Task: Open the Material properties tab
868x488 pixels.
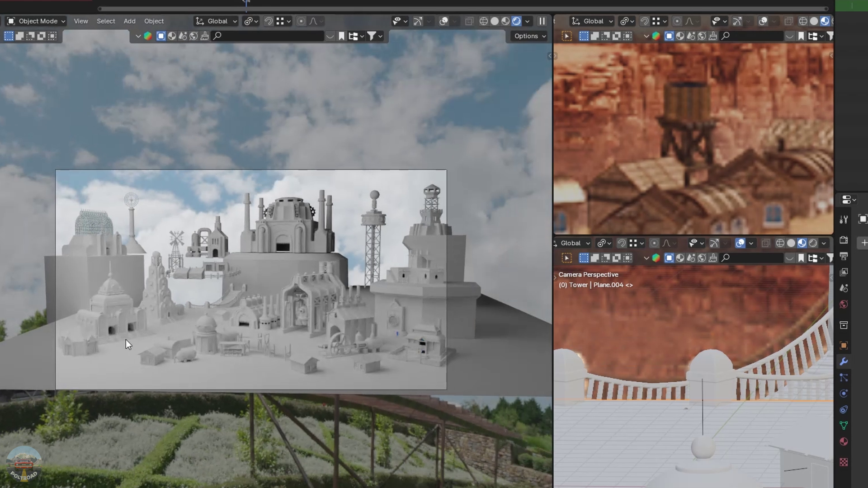Action: [x=844, y=441]
